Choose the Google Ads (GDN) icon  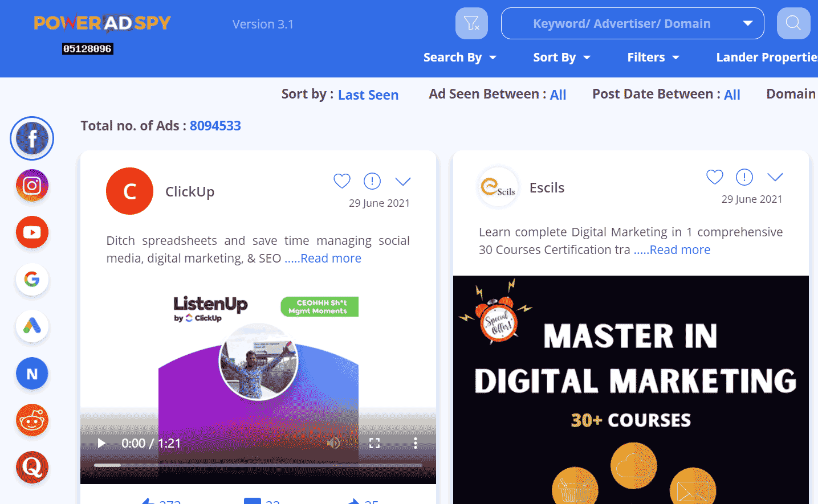32,326
